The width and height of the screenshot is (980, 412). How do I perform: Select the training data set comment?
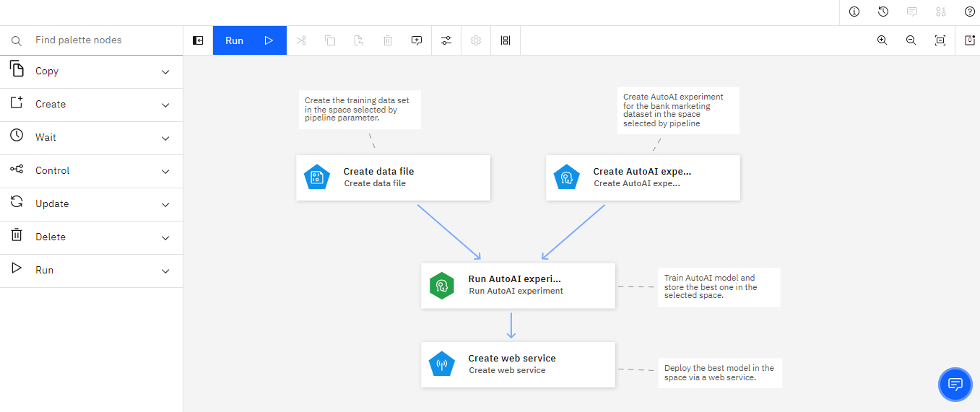360,110
